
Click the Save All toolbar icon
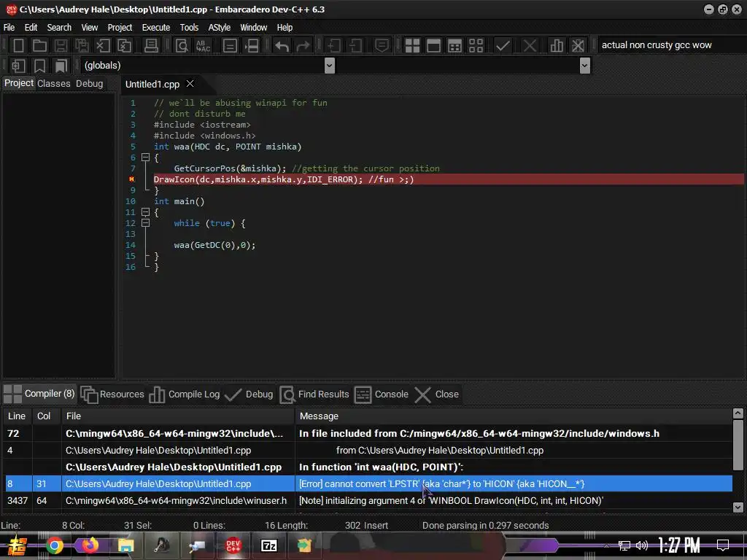pos(82,46)
